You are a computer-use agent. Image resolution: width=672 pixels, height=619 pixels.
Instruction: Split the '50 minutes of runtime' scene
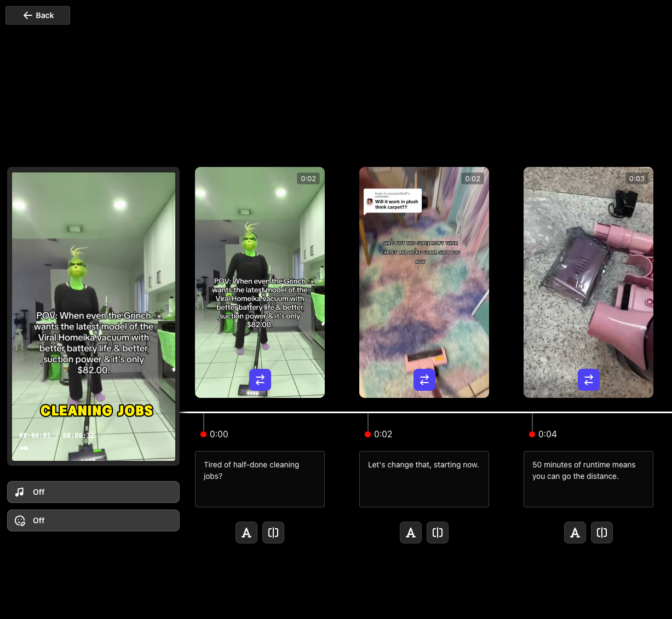pyautogui.click(x=602, y=533)
